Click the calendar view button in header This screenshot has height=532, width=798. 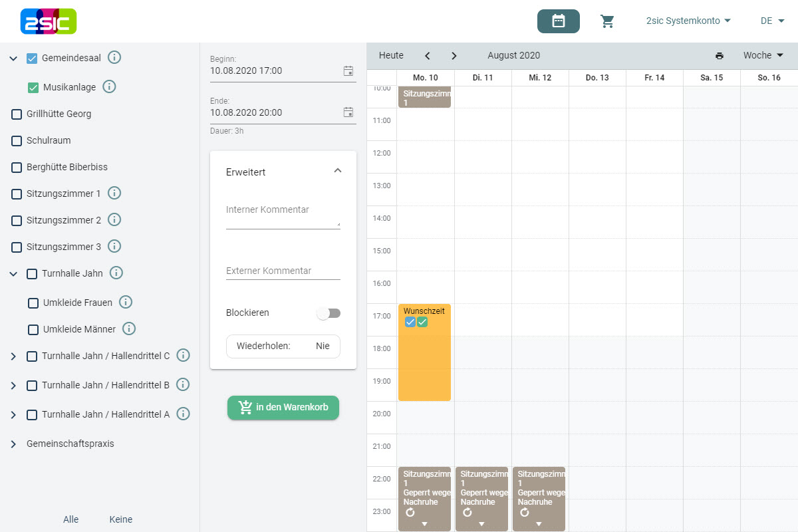tap(558, 21)
